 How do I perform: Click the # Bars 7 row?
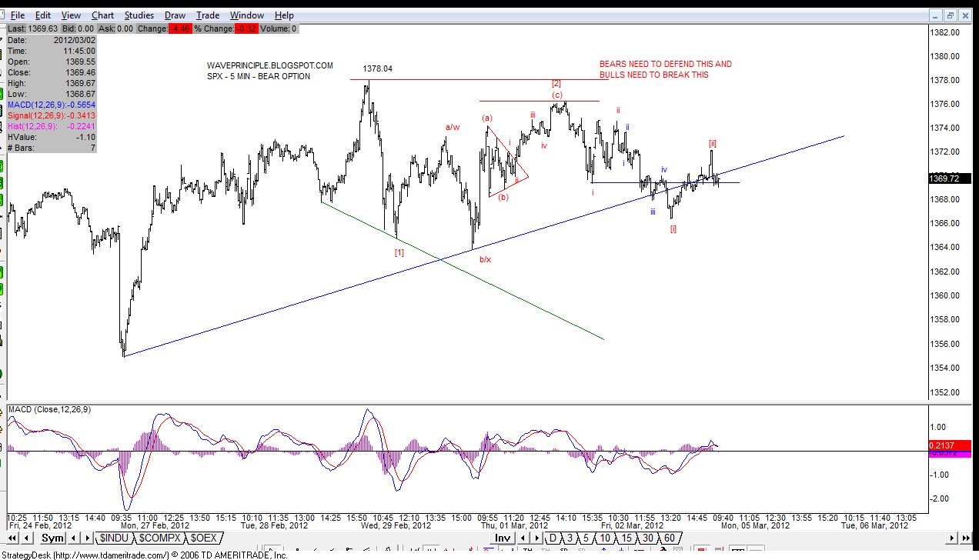click(x=52, y=148)
